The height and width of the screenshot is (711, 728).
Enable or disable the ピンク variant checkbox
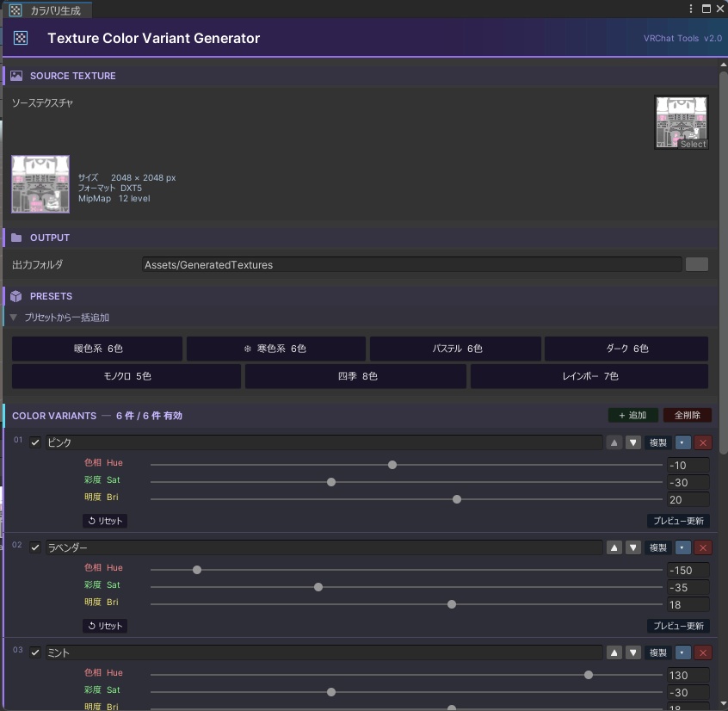(35, 442)
